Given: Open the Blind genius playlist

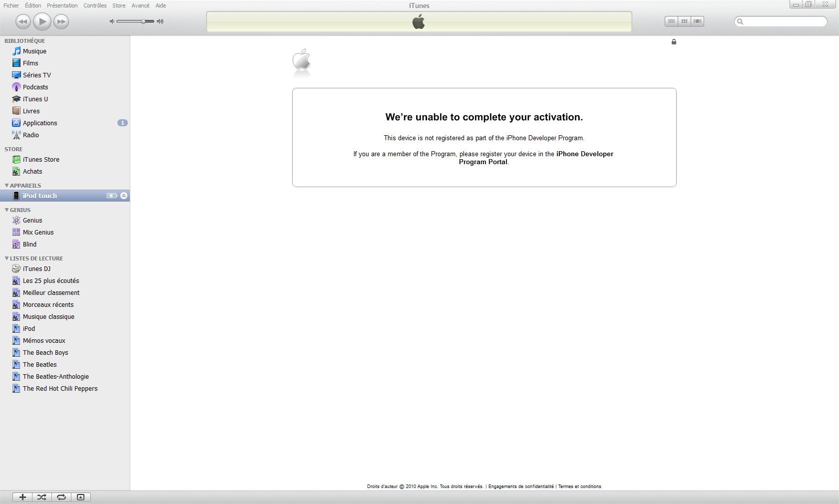Looking at the screenshot, I should pyautogui.click(x=65, y=245).
